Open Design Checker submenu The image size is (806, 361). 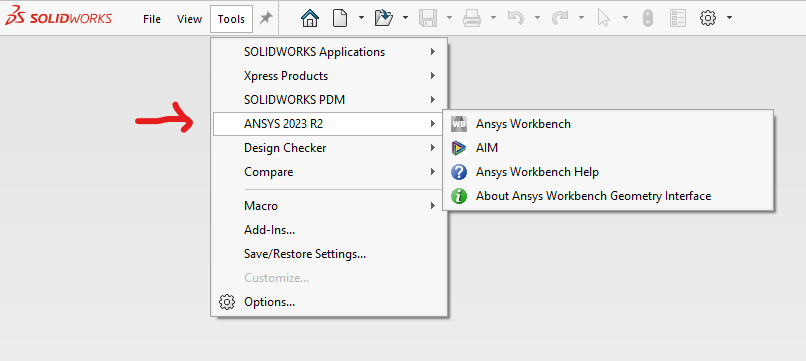(329, 148)
